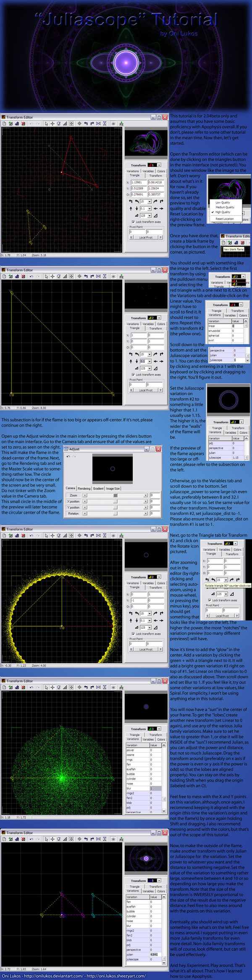
Task: Select the pointer Select mode in Transform 1 editor
Action: coord(46,123)
